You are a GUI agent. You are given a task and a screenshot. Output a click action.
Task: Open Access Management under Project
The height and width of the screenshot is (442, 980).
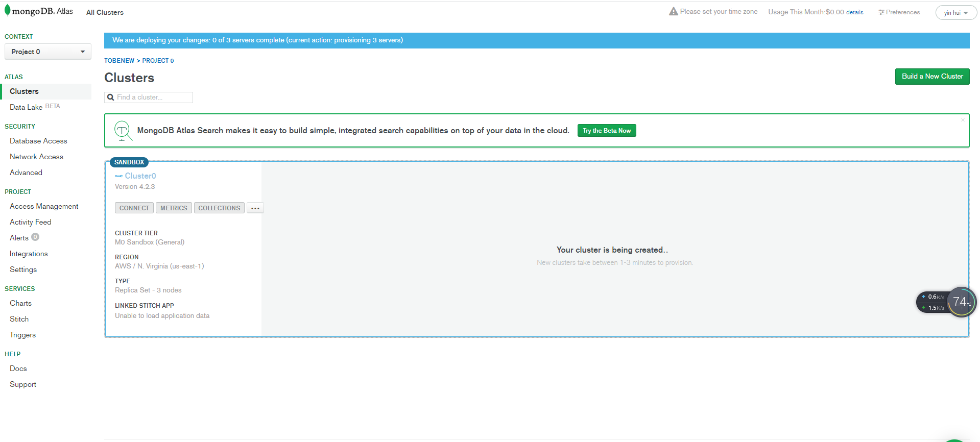tap(44, 206)
